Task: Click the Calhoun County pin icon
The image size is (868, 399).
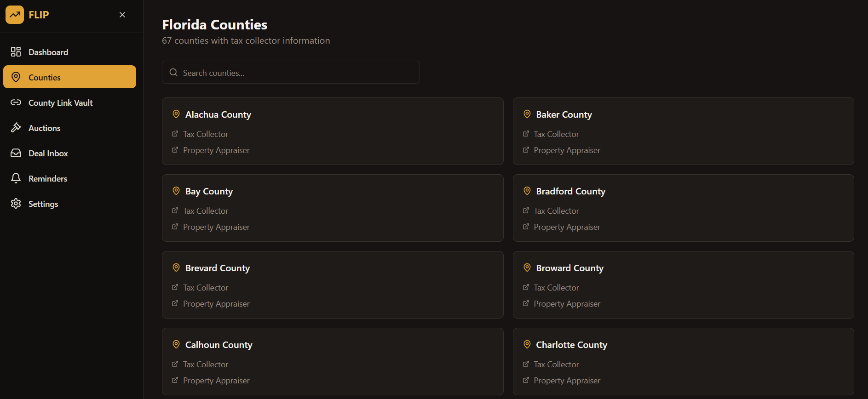Action: click(176, 344)
